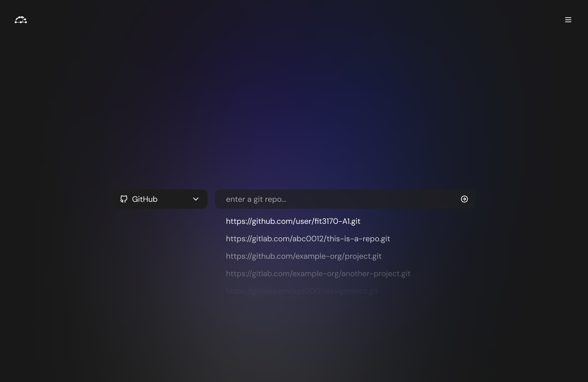Choose the faded xyz0001/assignment.git suggestion
The width and height of the screenshot is (588, 382).
pyautogui.click(x=302, y=291)
